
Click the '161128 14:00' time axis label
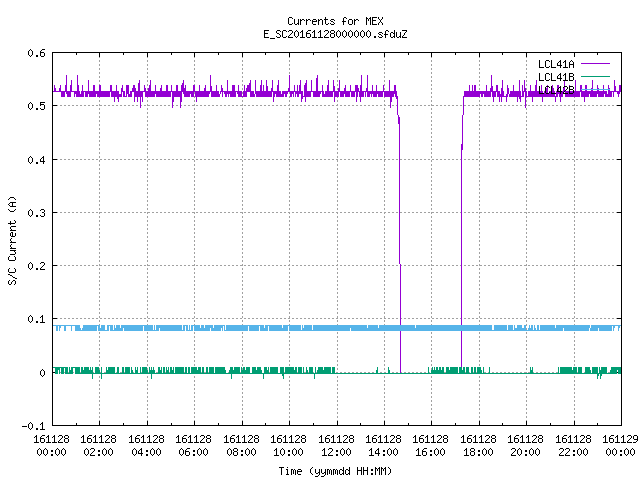click(x=383, y=445)
